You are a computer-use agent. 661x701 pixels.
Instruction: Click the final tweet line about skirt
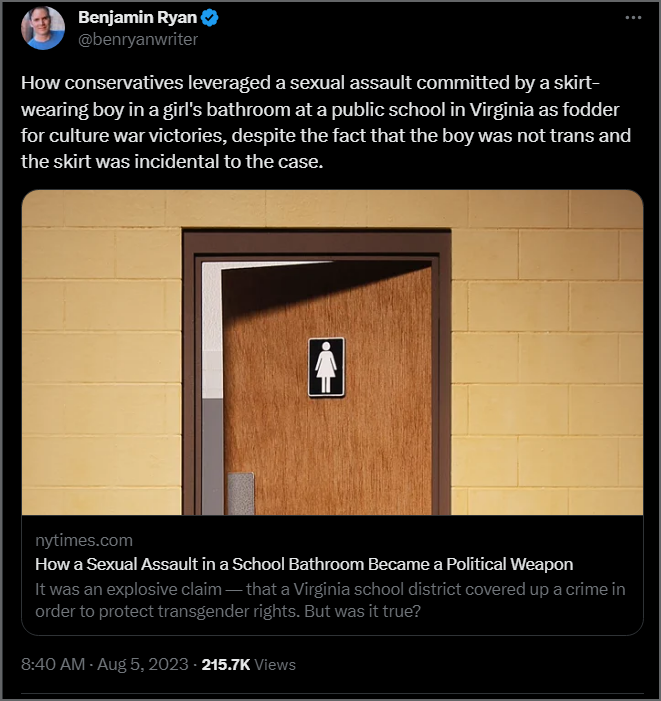click(172, 161)
